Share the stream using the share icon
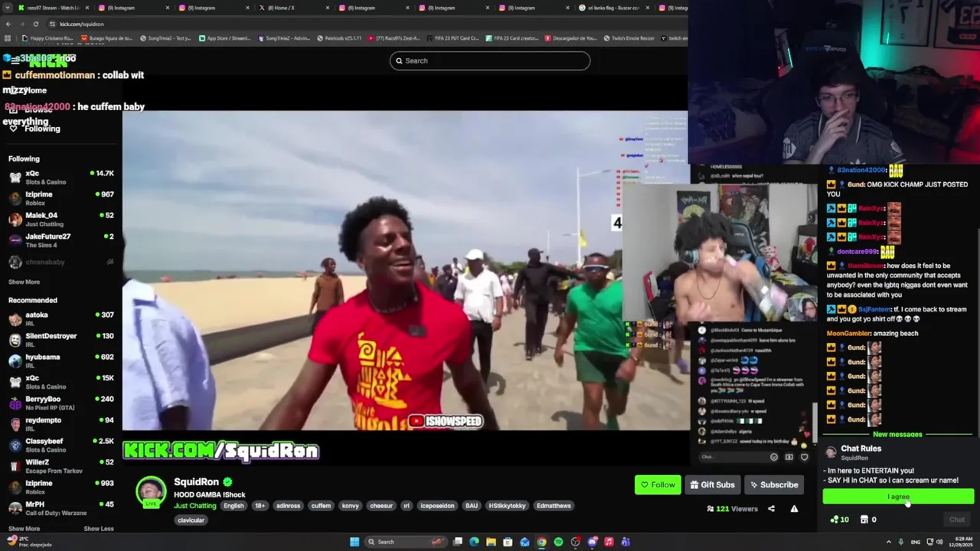The height and width of the screenshot is (551, 980). pyautogui.click(x=771, y=509)
